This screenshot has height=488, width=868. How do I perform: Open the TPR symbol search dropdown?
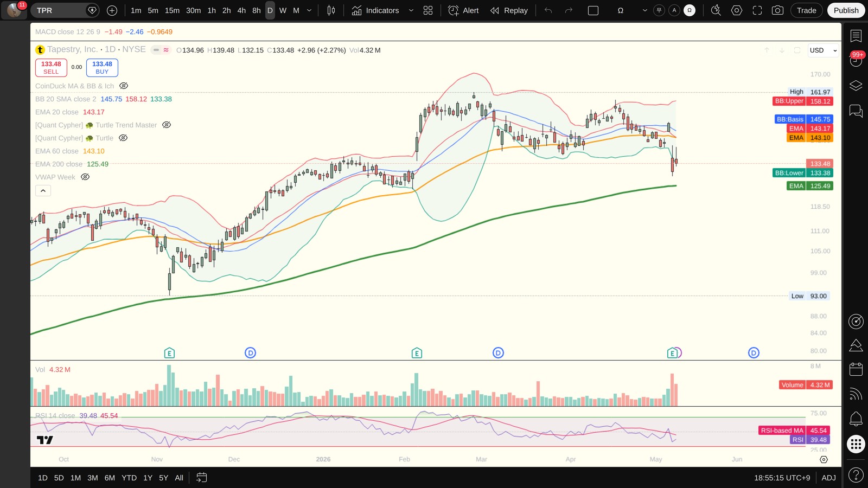[64, 10]
